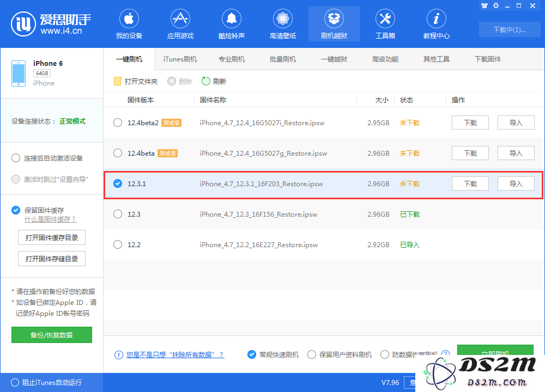Click the 64GB capacity badge
The width and height of the screenshot is (545, 392).
[x=42, y=73]
